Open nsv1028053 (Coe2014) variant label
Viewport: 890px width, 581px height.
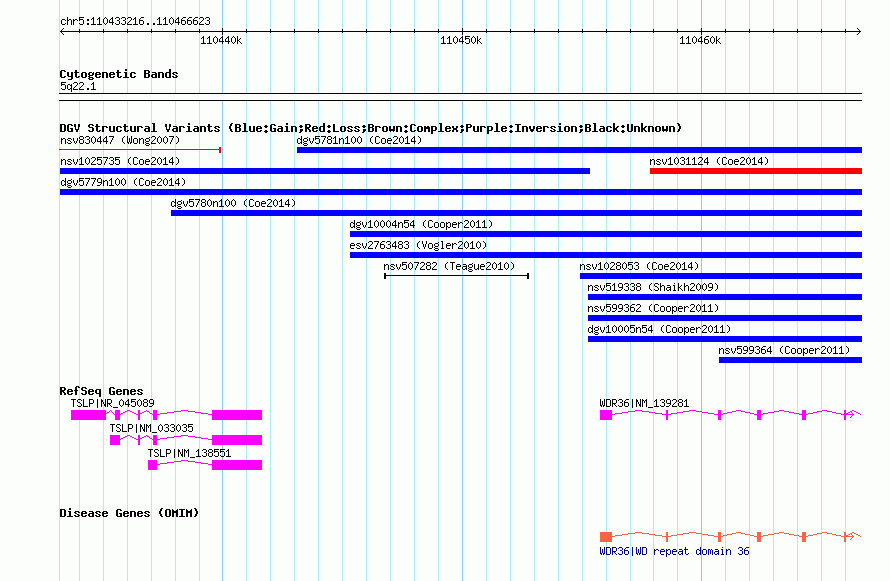pos(639,266)
